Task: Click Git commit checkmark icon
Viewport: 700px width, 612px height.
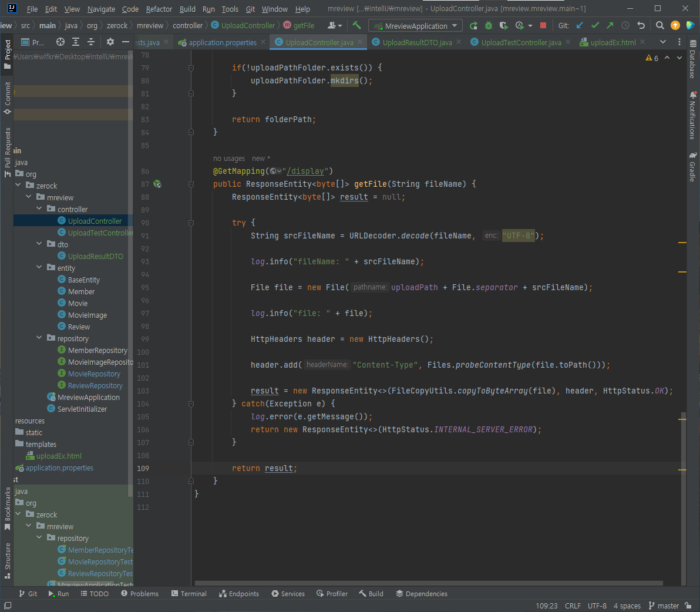Action: (x=595, y=25)
